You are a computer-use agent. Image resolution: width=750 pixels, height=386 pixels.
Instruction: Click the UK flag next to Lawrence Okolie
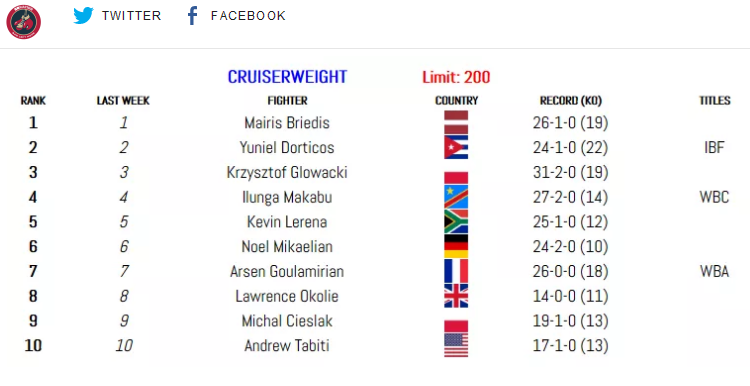[456, 296]
